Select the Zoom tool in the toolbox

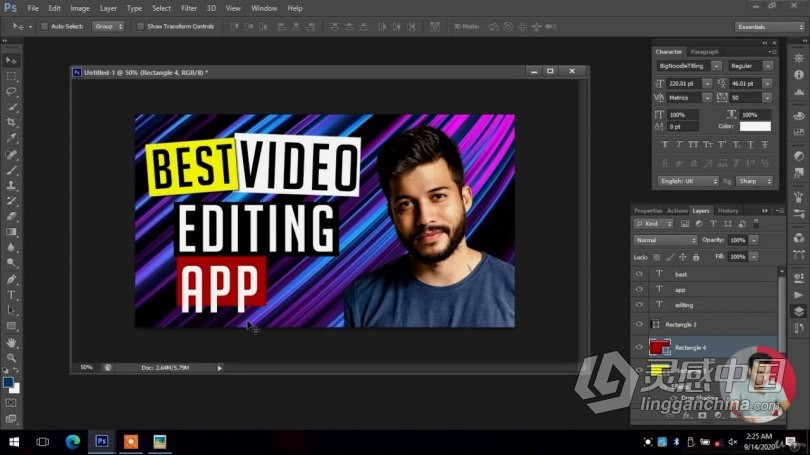click(x=11, y=357)
